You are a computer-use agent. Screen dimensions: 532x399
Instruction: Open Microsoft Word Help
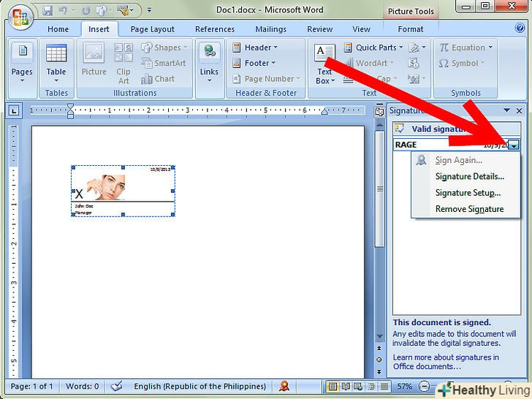click(x=520, y=28)
